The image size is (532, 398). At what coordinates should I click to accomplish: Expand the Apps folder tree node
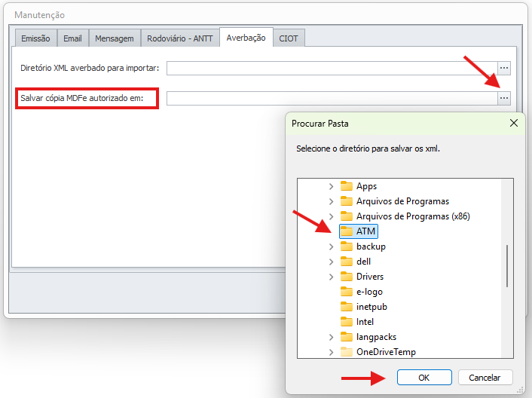pyautogui.click(x=331, y=186)
